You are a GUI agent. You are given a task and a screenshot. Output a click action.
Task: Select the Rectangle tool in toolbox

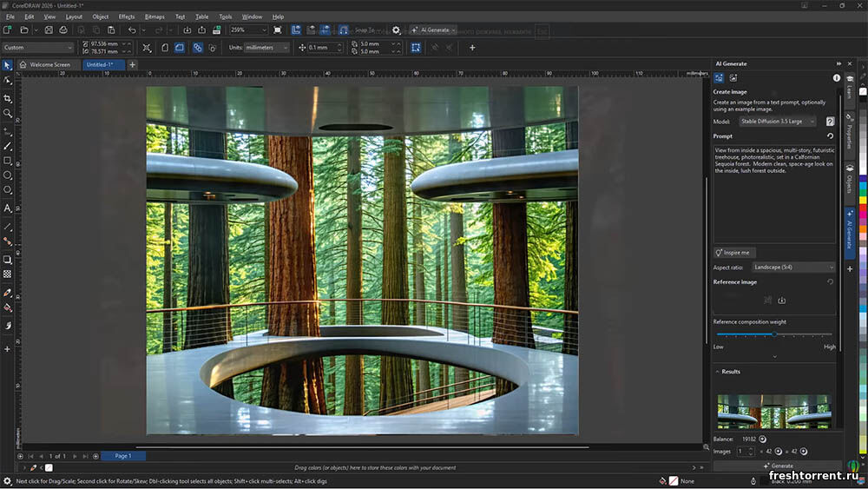click(x=8, y=161)
